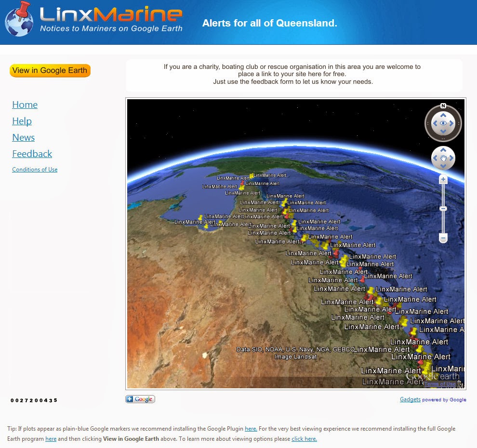Click the eye icon in look joystick

(443, 123)
